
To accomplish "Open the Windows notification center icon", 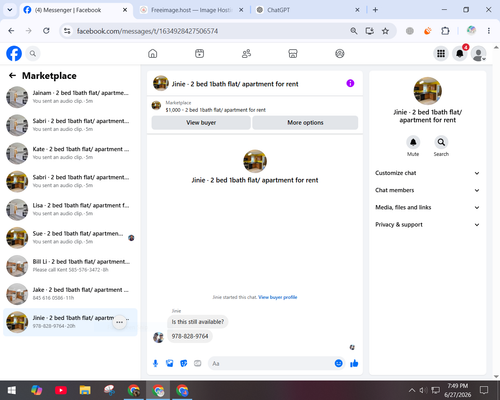I will (484, 390).
